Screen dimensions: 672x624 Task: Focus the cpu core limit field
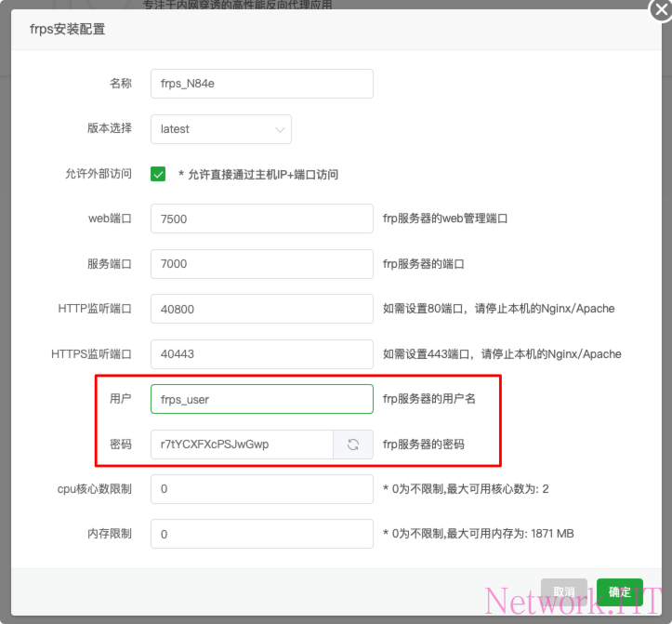(261, 489)
